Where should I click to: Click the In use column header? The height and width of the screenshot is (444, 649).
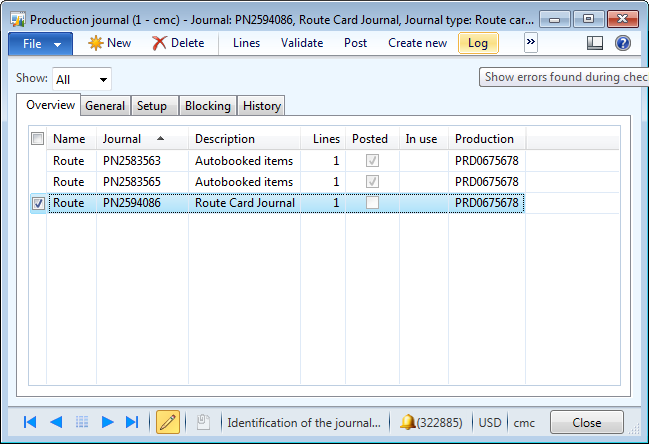[x=424, y=139]
